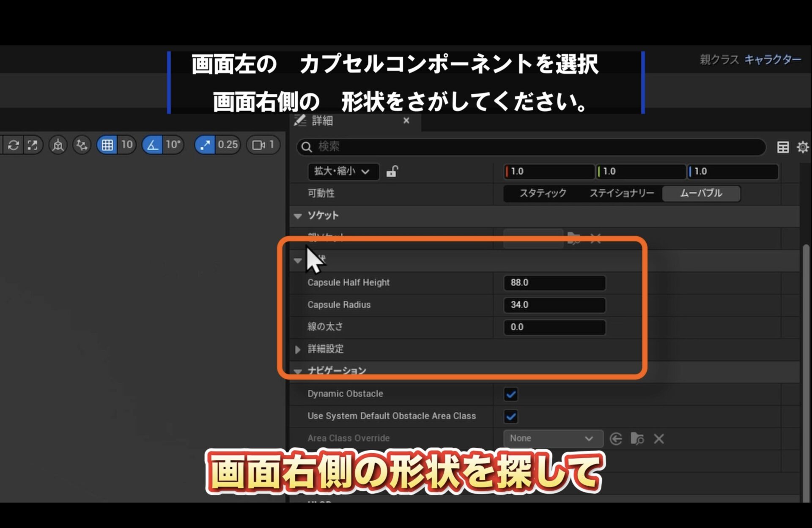Viewport: 812px width, 528px height.
Task: Click the scale lock icon
Action: click(392, 171)
